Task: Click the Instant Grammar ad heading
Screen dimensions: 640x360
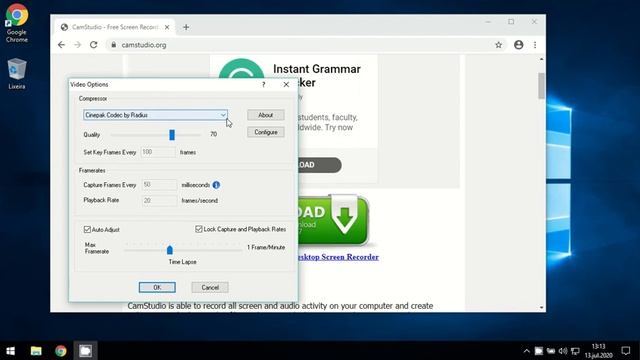Action: pyautogui.click(x=317, y=76)
